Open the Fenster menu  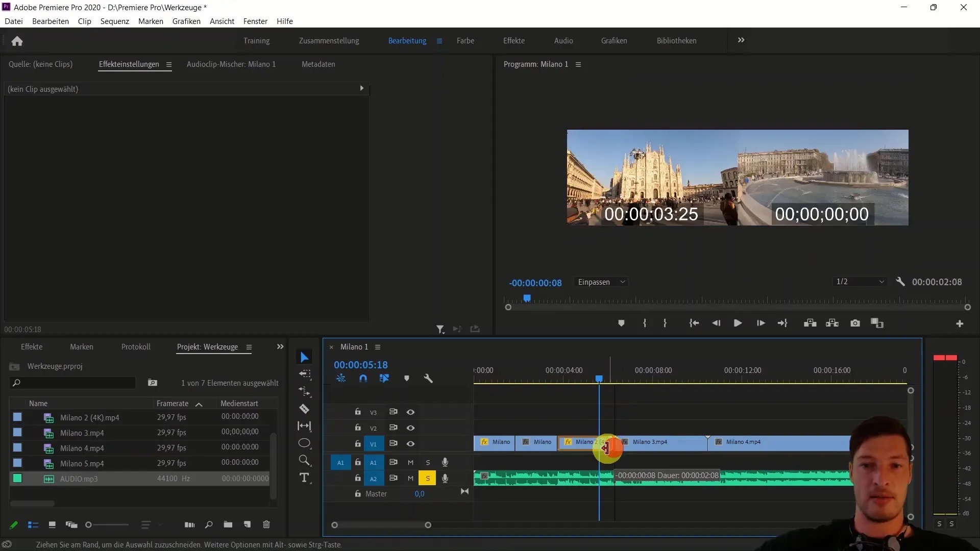(255, 21)
